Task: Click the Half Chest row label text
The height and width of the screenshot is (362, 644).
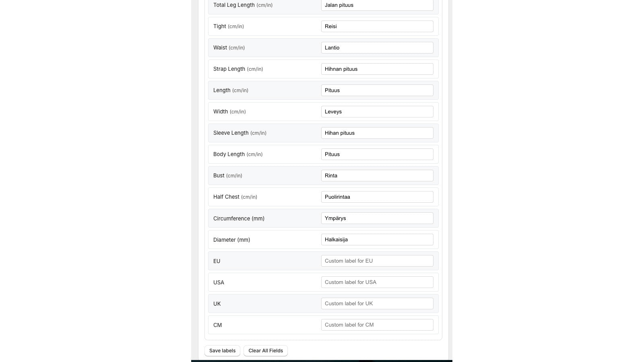Action: pos(226,197)
